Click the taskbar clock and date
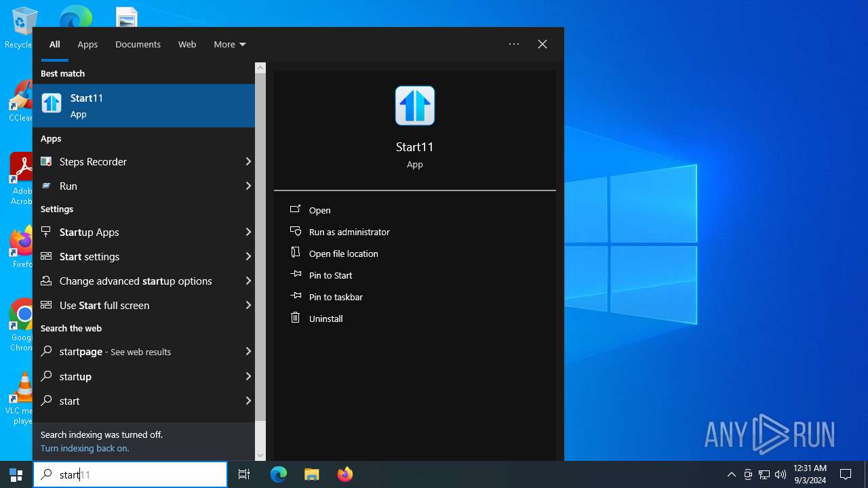Image resolution: width=868 pixels, height=488 pixels. click(810, 474)
